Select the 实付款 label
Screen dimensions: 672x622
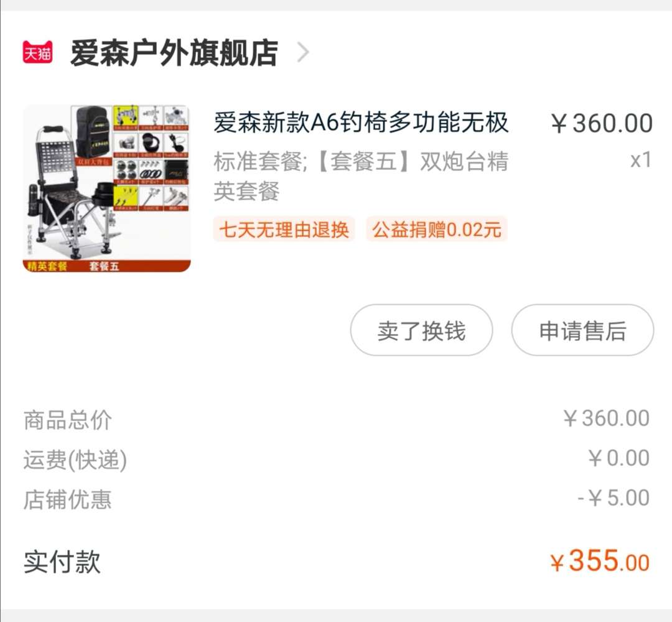[x=62, y=562]
